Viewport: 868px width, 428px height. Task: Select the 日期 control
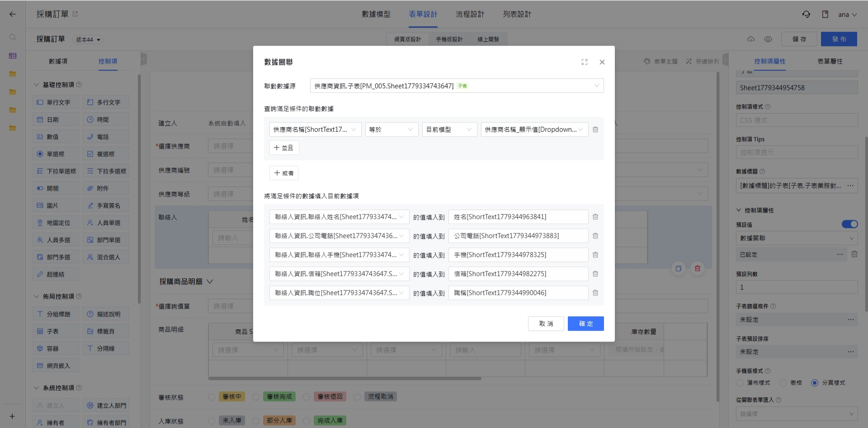(56, 119)
